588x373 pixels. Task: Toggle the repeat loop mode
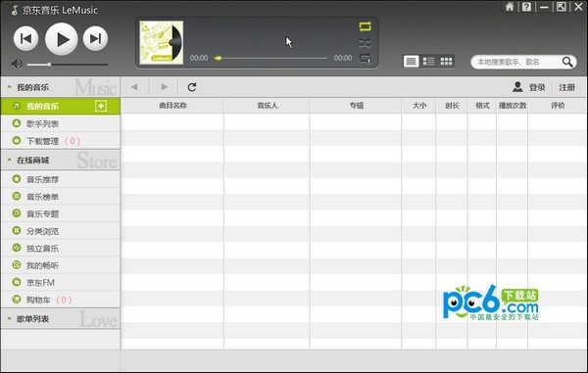click(x=365, y=26)
